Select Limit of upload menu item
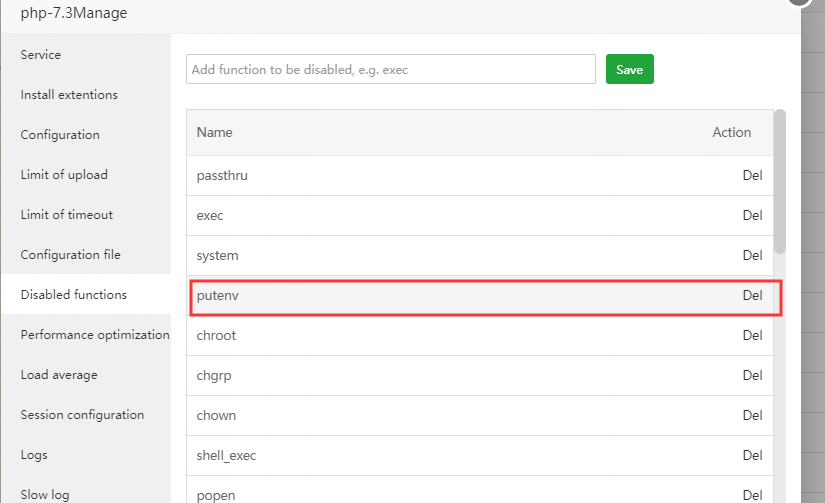The image size is (825, 503). pyautogui.click(x=64, y=175)
